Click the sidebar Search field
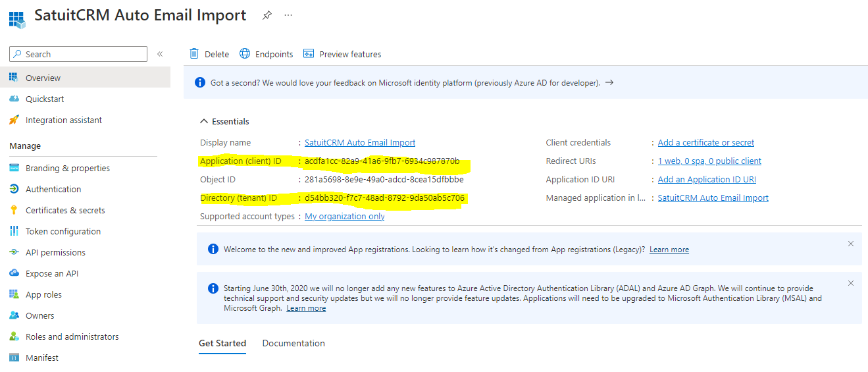Screen dimensions: 868x372 [78, 54]
